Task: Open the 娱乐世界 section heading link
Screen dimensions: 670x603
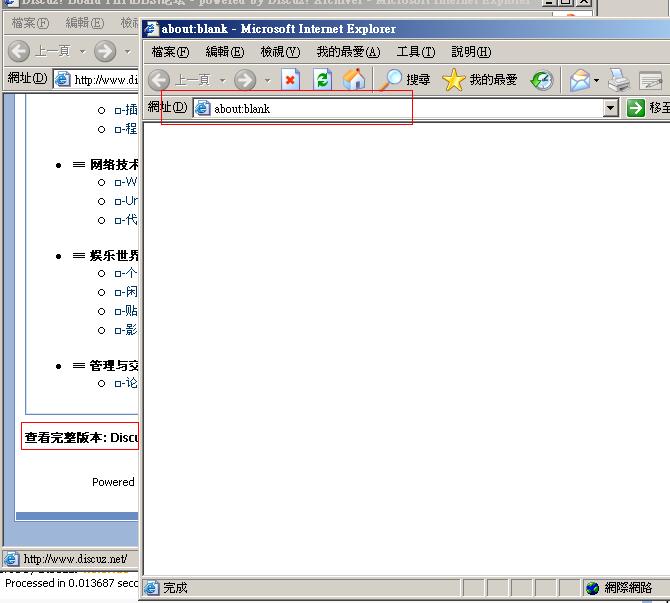Action: (x=114, y=256)
